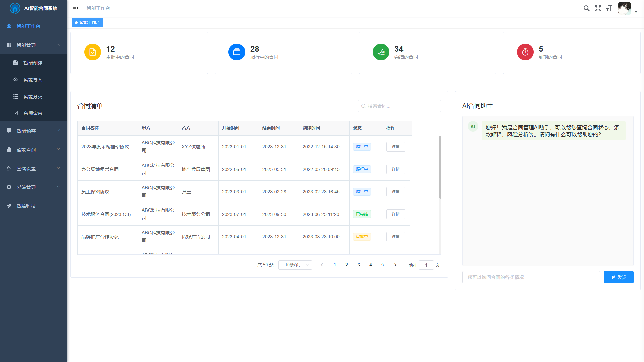Collapse the 智能管理 sidebar menu
The image size is (644, 362).
(x=34, y=45)
